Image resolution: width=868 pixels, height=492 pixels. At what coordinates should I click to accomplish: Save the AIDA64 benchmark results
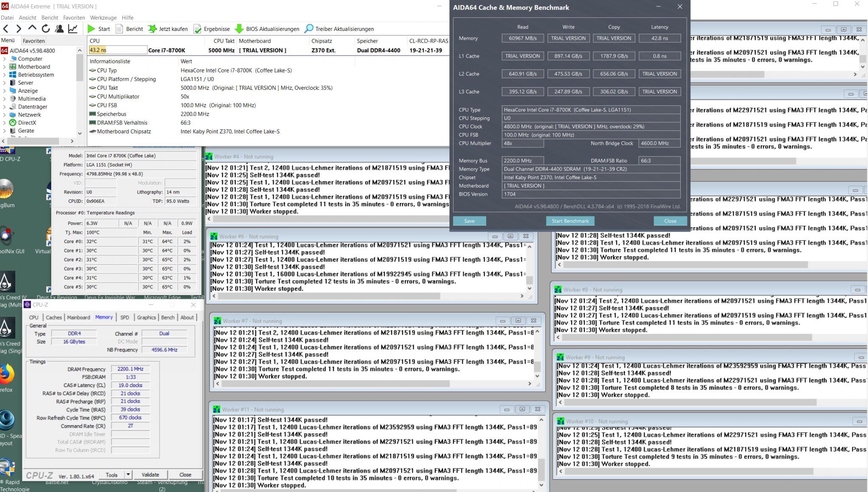(469, 221)
